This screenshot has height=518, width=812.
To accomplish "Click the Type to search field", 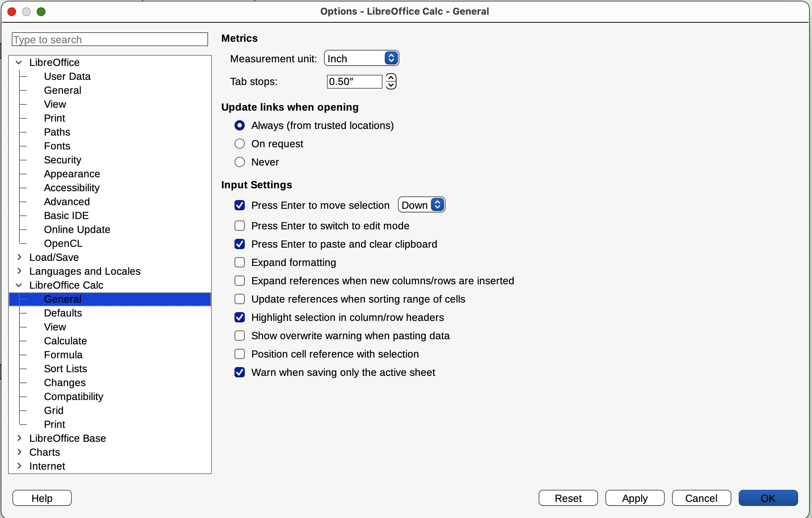I will (x=110, y=40).
